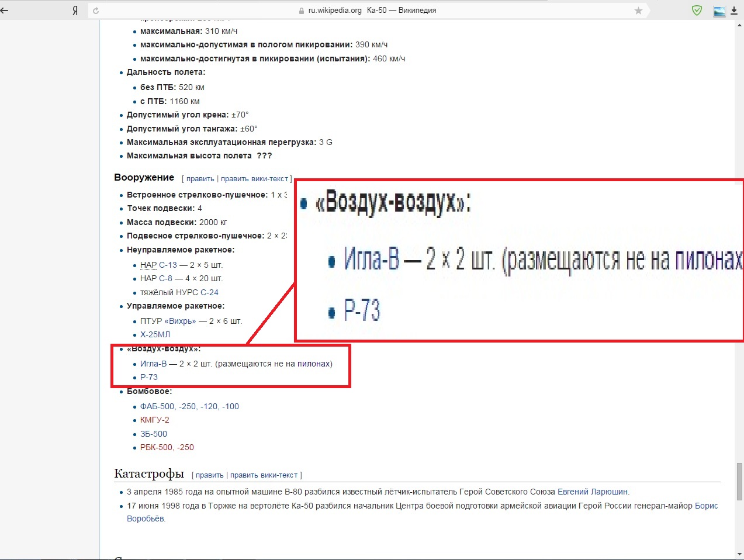The image size is (744, 560).
Task: Open the ФАБ-500, -250, -120, -100 link
Action: 189,406
